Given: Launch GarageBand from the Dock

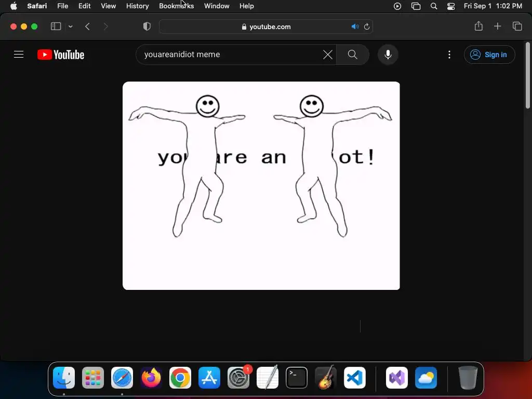Looking at the screenshot, I should (x=326, y=378).
